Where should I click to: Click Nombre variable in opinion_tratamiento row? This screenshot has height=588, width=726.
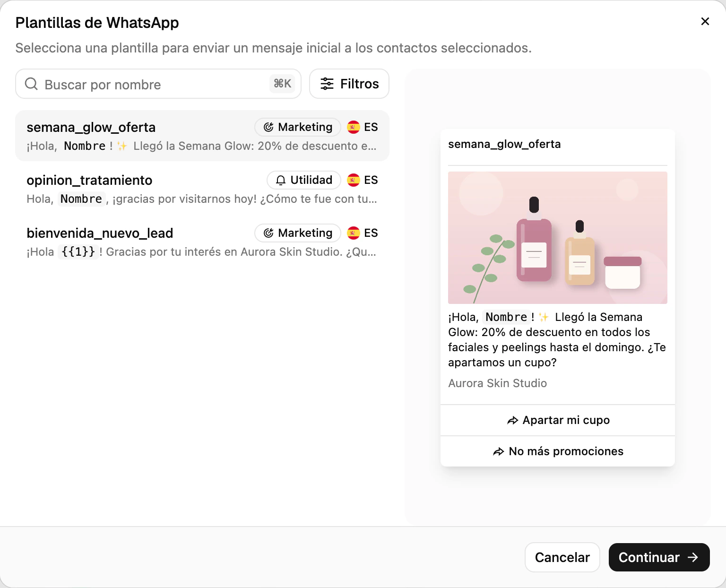(x=81, y=199)
